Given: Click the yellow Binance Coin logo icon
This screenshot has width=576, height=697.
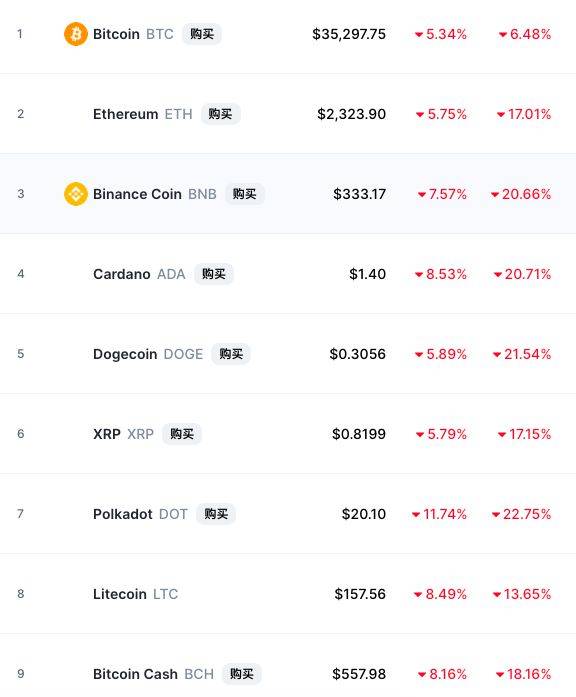Looking at the screenshot, I should click(76, 194).
